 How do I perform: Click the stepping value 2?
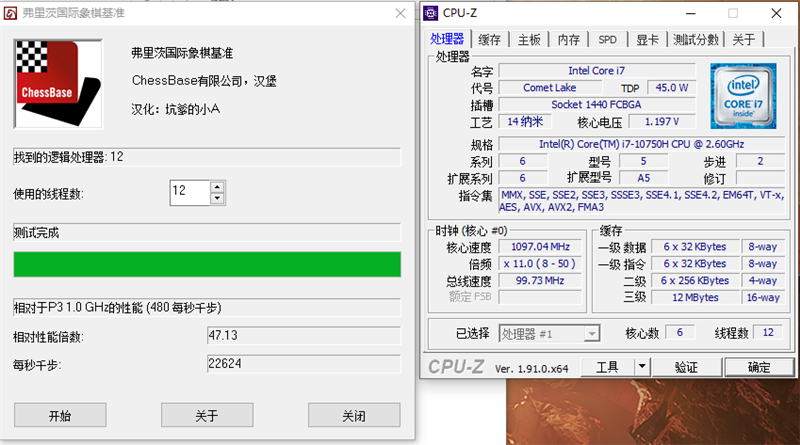[x=760, y=161]
